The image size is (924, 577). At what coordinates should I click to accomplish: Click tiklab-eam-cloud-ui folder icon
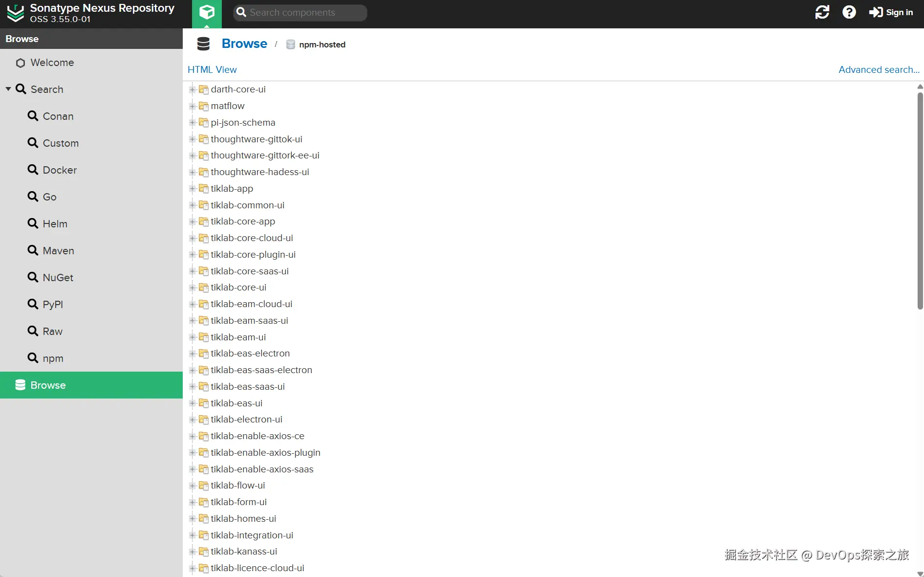point(204,304)
